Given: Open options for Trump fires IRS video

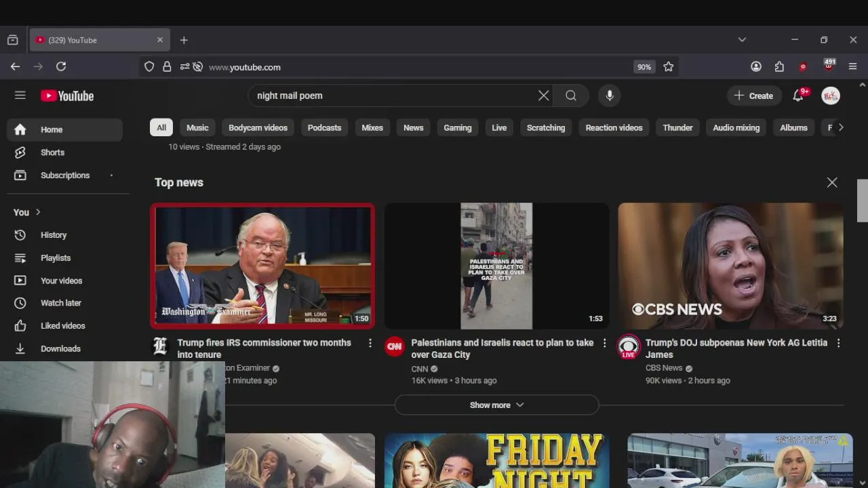Looking at the screenshot, I should 370,344.
